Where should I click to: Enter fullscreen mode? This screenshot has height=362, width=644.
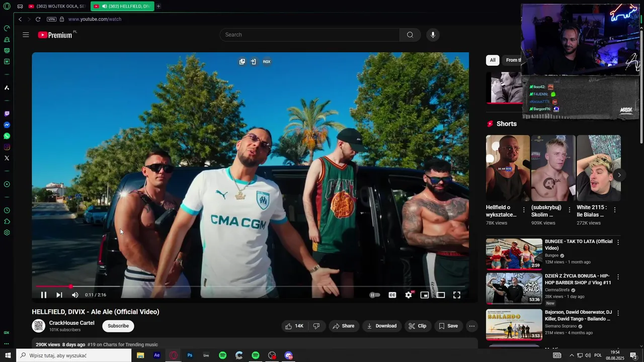[457, 295]
